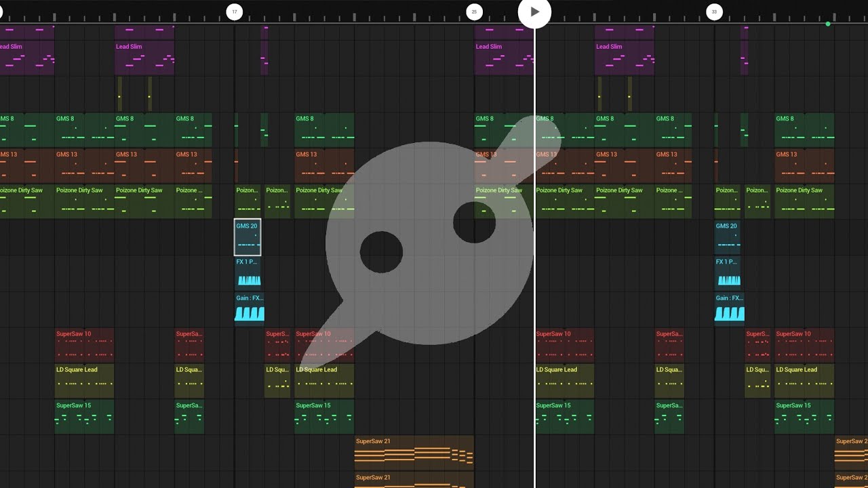Select the green end marker dot on the ruler
The height and width of the screenshot is (488, 868).
828,24
